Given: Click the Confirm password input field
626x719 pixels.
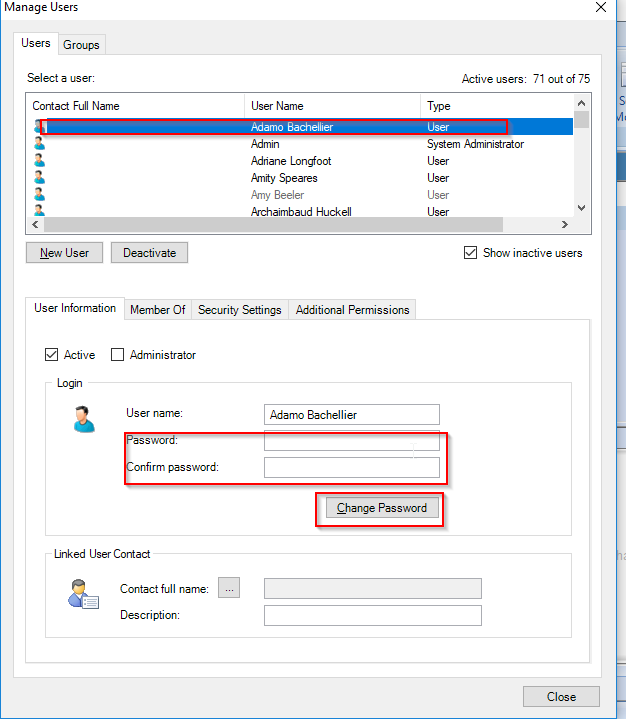Looking at the screenshot, I should 352,467.
